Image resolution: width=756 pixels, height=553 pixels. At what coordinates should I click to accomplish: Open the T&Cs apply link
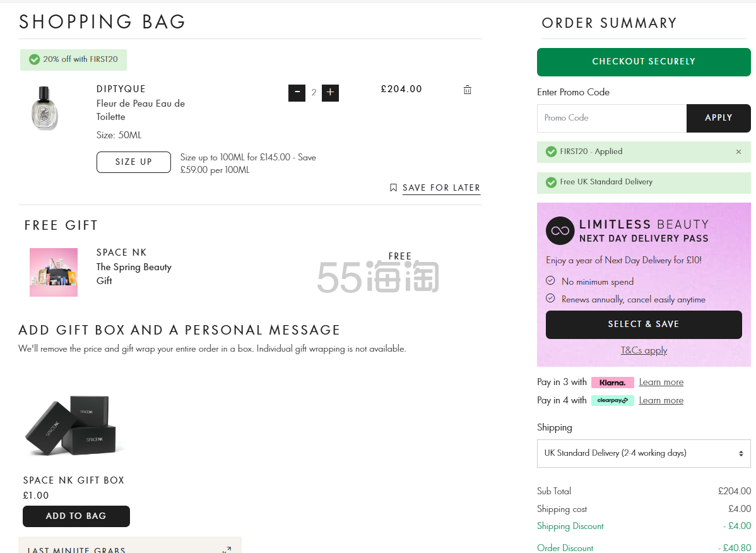(x=644, y=350)
